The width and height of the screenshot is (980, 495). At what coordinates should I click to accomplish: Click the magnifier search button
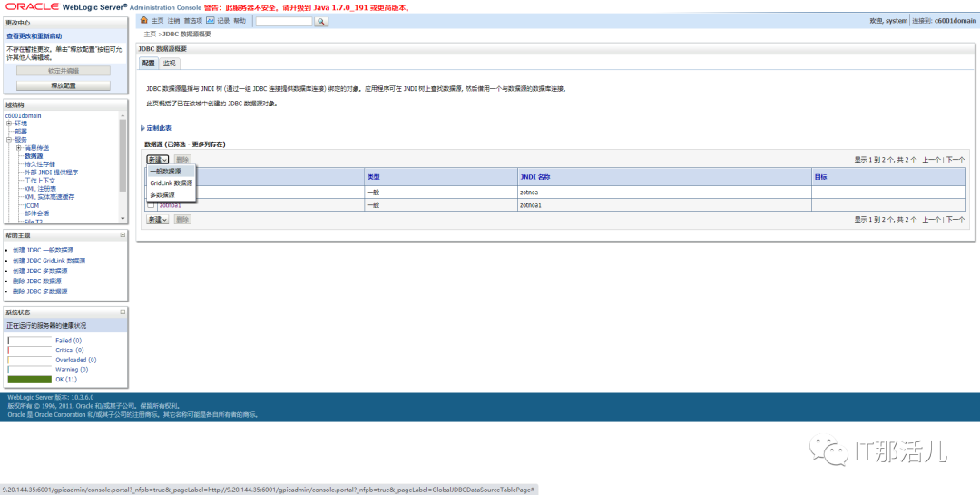[x=320, y=21]
